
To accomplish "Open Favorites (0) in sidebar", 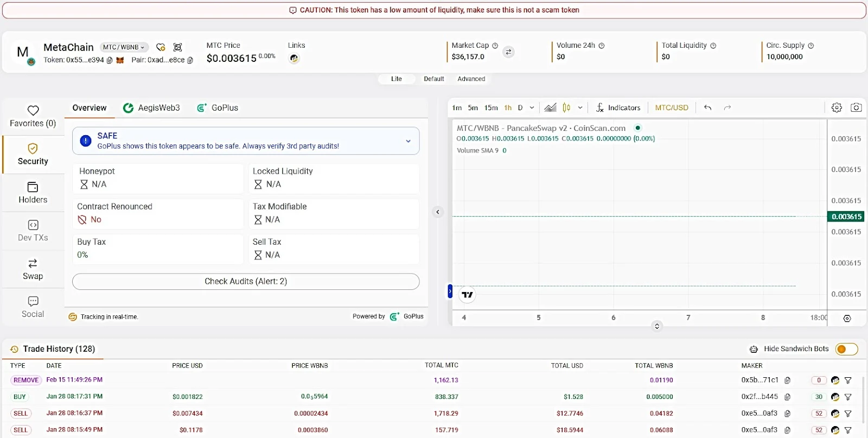I will (x=33, y=116).
